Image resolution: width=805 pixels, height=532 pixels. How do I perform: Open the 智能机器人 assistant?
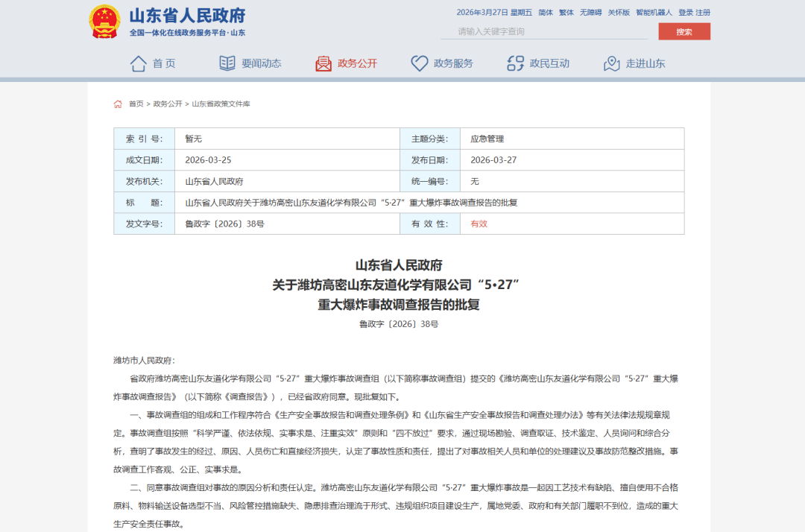654,13
